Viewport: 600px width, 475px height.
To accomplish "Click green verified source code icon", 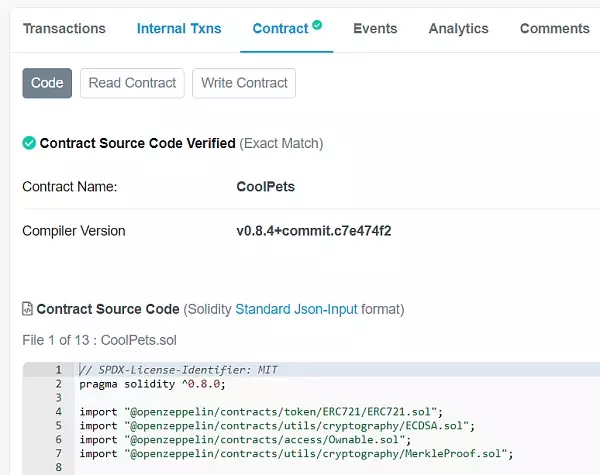I will 29,143.
